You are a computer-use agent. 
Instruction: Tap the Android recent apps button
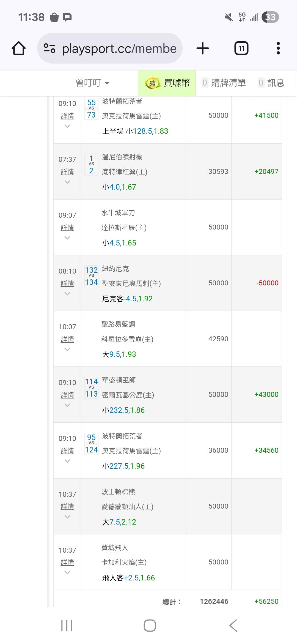pyautogui.click(x=67, y=625)
